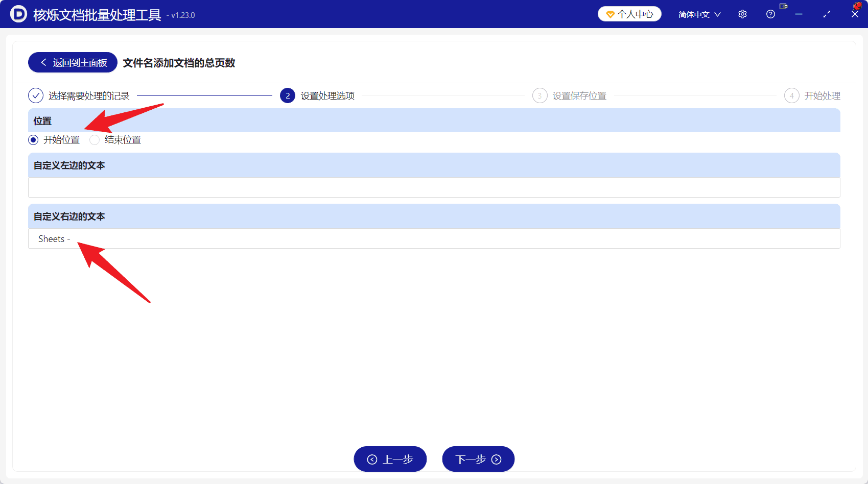Focus the 自定义左边的文本 input field
Image resolution: width=868 pixels, height=484 pixels.
(434, 187)
